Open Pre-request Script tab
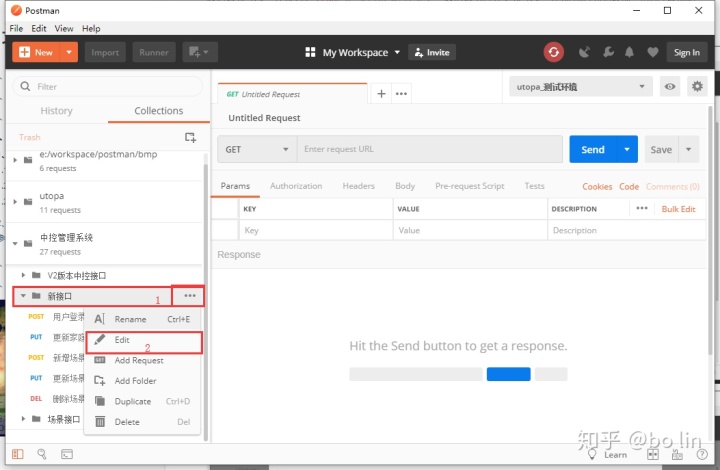 469,186
